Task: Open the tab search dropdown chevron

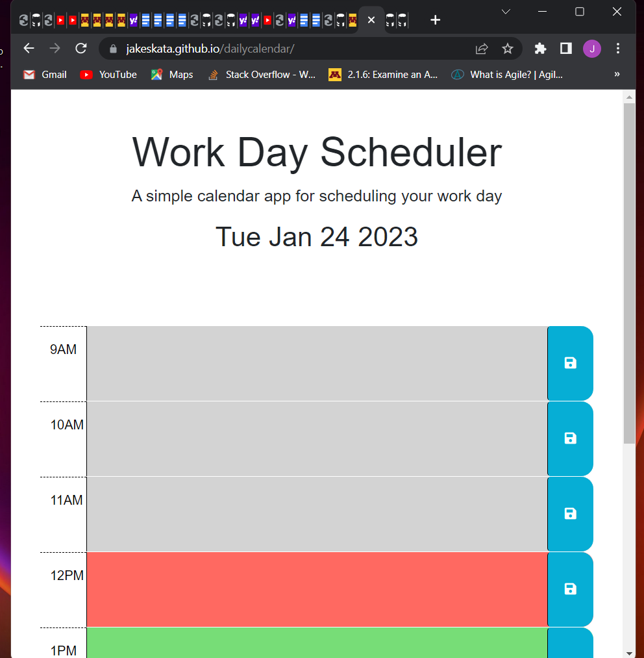Action: [x=504, y=12]
